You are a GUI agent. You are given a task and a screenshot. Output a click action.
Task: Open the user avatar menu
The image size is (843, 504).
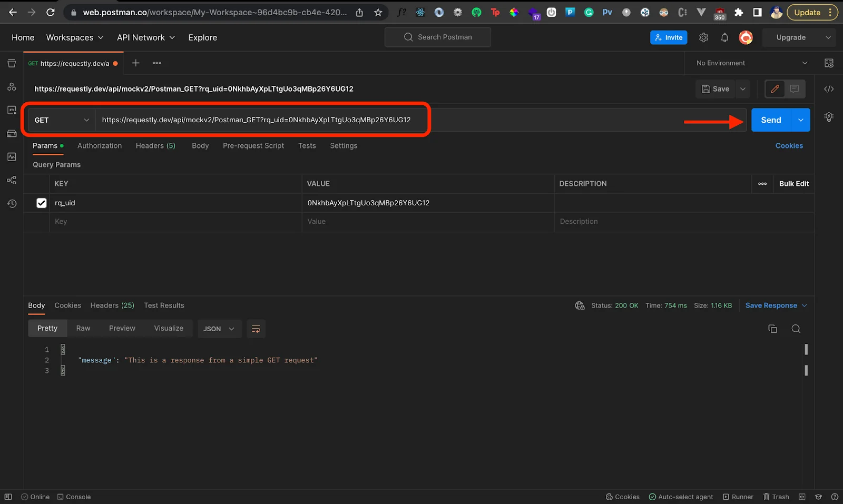[x=746, y=37]
